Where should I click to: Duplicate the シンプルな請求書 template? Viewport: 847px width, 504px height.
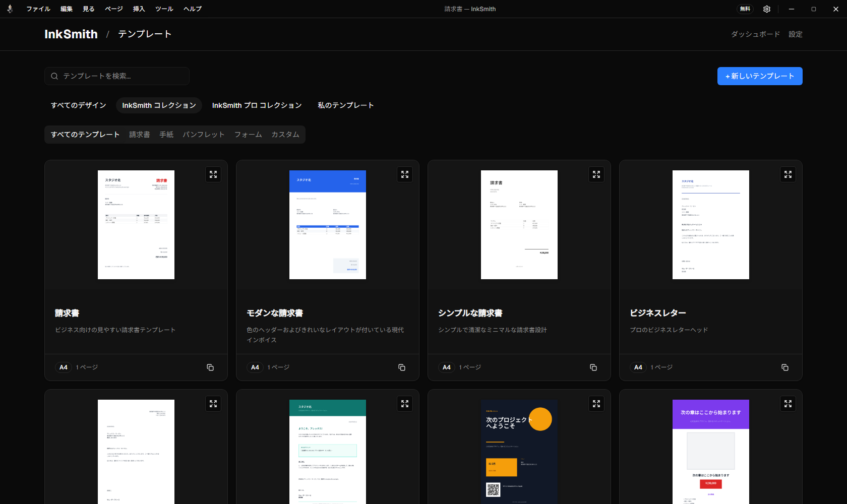(593, 367)
